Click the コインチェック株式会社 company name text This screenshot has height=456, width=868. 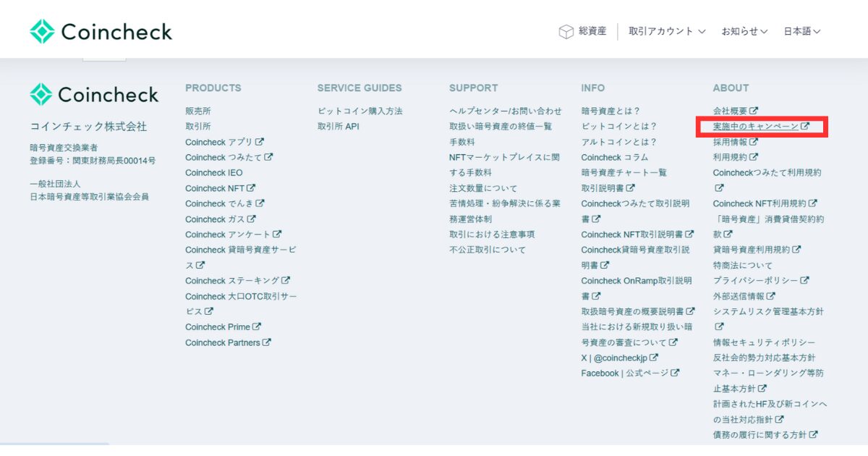pos(88,127)
